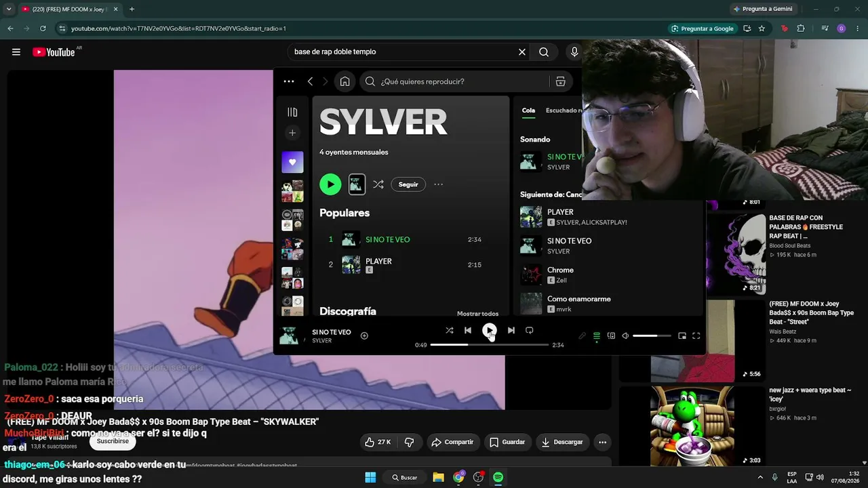
Task: Skip to next track in Spotify
Action: 511,330
